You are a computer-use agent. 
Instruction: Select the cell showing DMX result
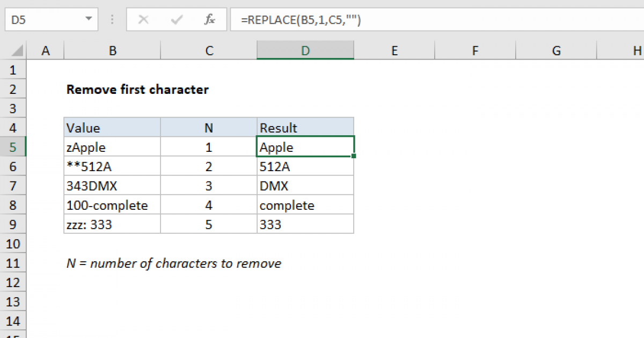305,186
